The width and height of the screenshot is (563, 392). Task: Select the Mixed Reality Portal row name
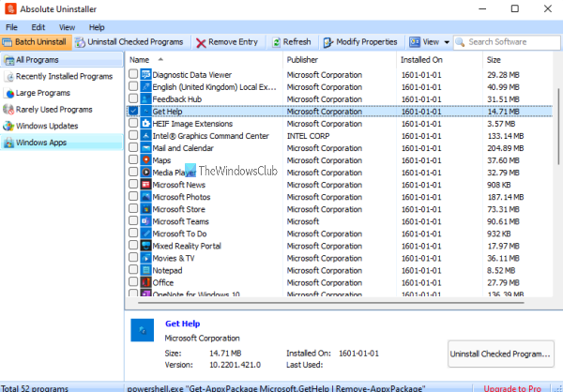(187, 246)
